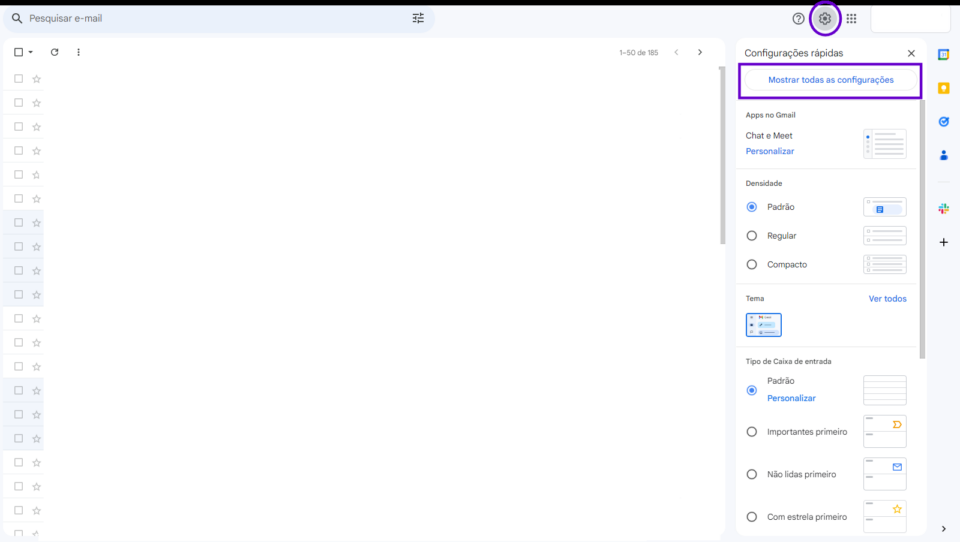Screen dimensions: 960x542
Task: Open the Help question mark icon
Action: pos(798,18)
